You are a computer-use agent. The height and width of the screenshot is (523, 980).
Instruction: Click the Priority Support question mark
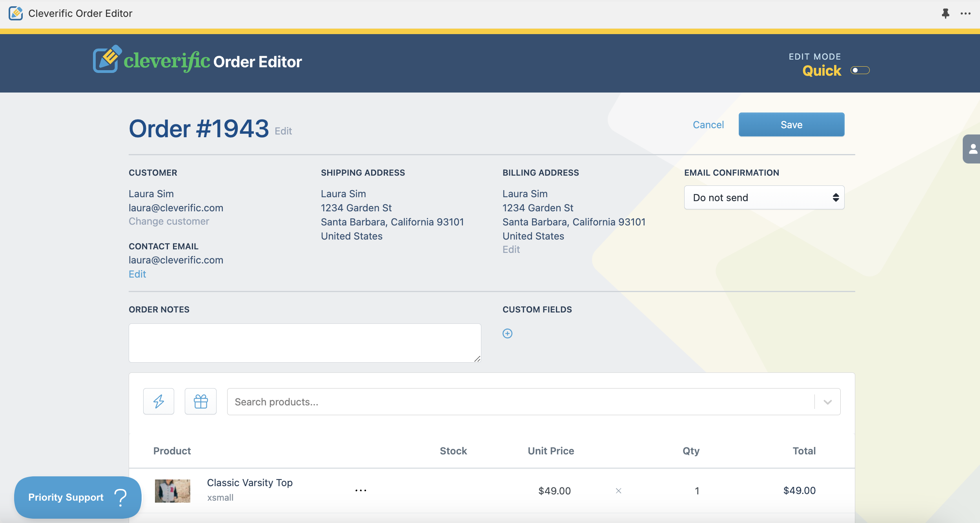(x=120, y=497)
